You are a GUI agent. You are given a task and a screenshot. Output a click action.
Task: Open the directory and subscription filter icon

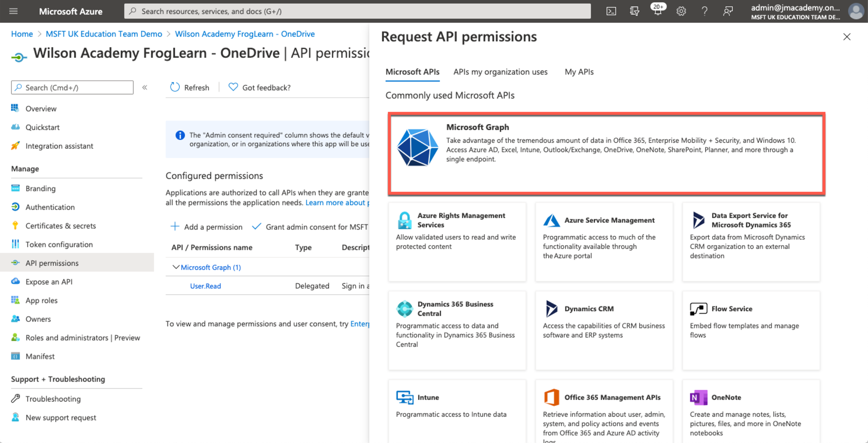pos(635,11)
